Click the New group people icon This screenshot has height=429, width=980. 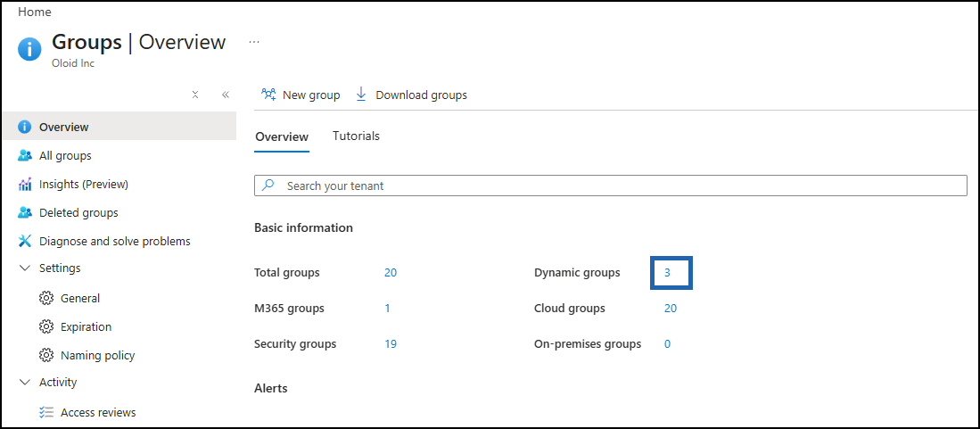coord(268,95)
